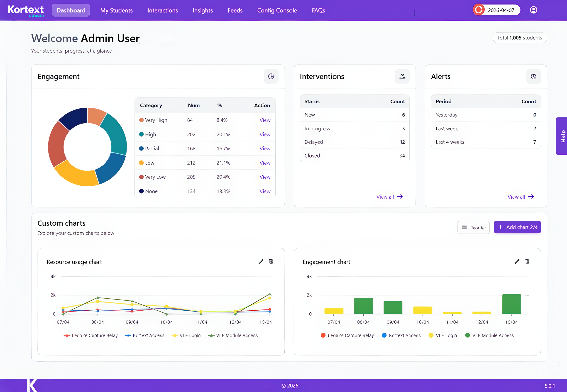Click the Very Low donut segment
This screenshot has height=392, width=567.
[x=56, y=145]
